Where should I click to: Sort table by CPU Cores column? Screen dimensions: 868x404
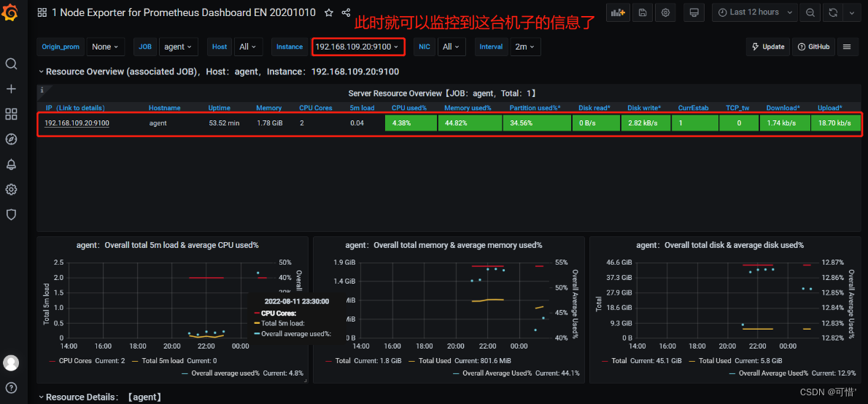(316, 108)
